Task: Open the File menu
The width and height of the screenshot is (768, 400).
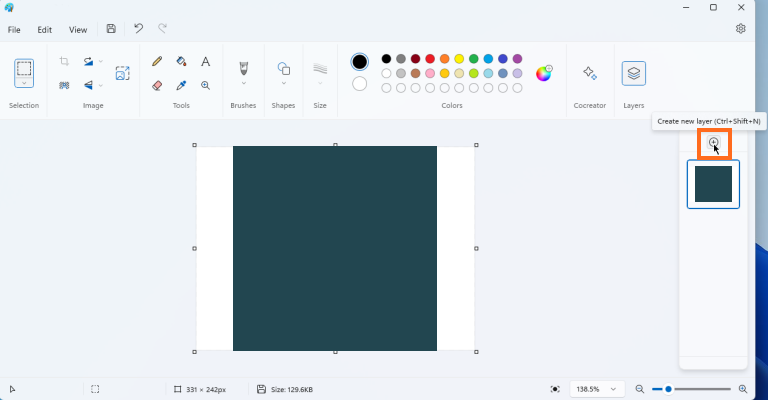Action: [14, 30]
